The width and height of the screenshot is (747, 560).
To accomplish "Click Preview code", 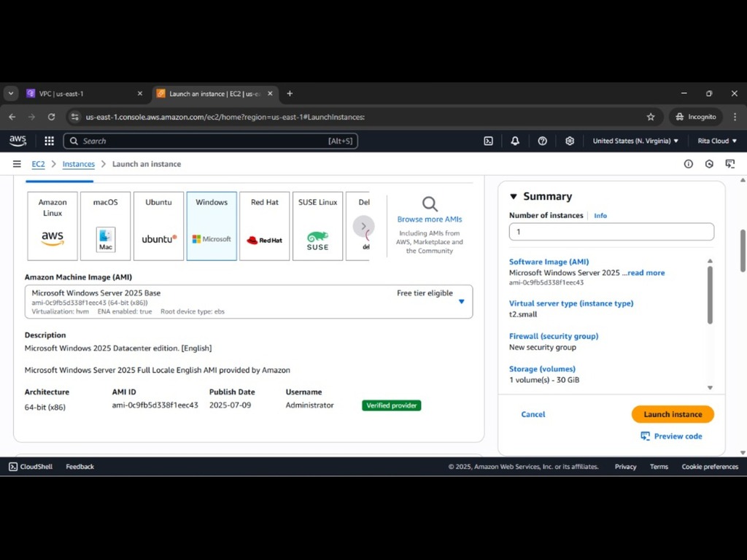I will pos(671,436).
